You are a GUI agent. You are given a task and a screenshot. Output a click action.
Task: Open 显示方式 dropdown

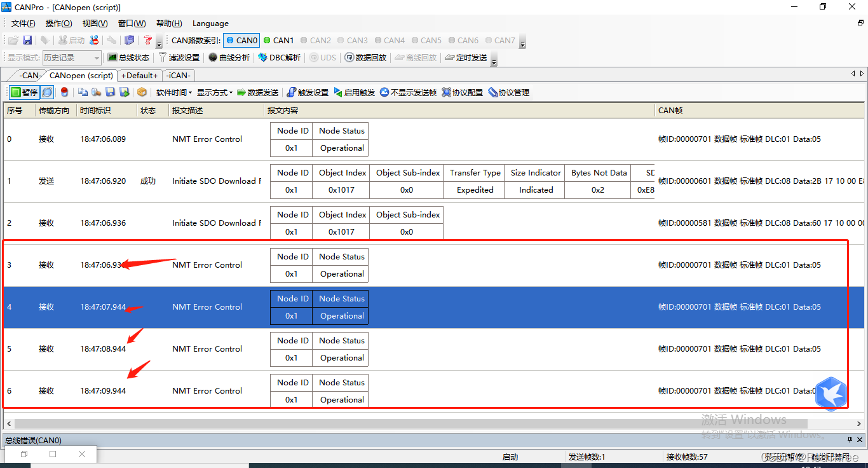214,92
